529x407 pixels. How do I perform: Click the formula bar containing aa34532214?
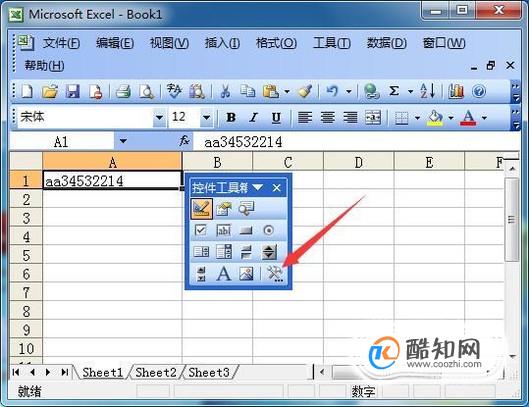(356, 142)
